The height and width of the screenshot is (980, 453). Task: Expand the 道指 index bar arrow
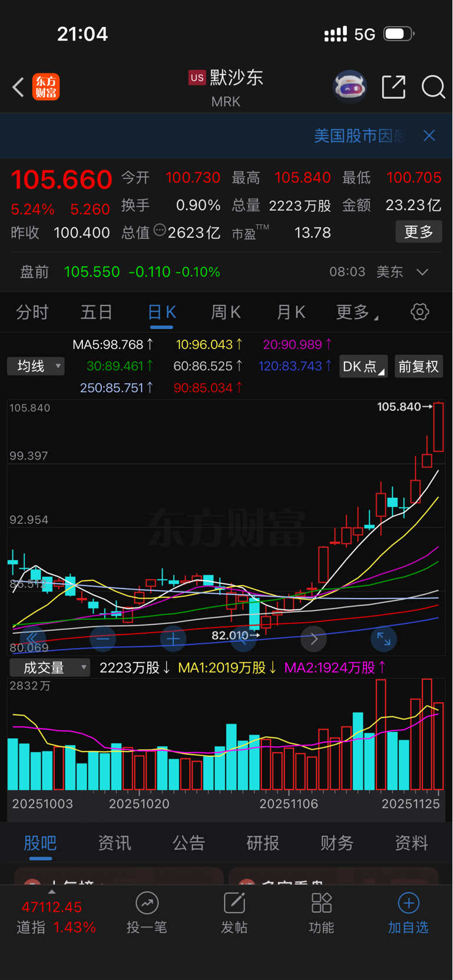coord(52,892)
